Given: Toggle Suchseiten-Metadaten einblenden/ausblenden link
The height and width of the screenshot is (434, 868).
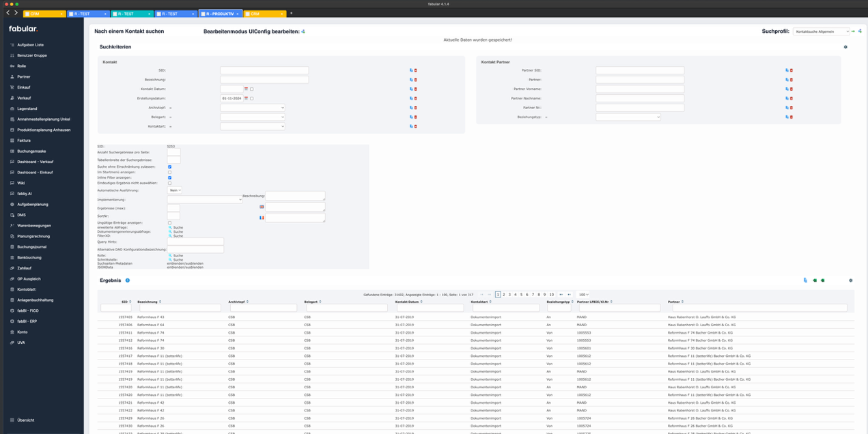Looking at the screenshot, I should [x=184, y=263].
